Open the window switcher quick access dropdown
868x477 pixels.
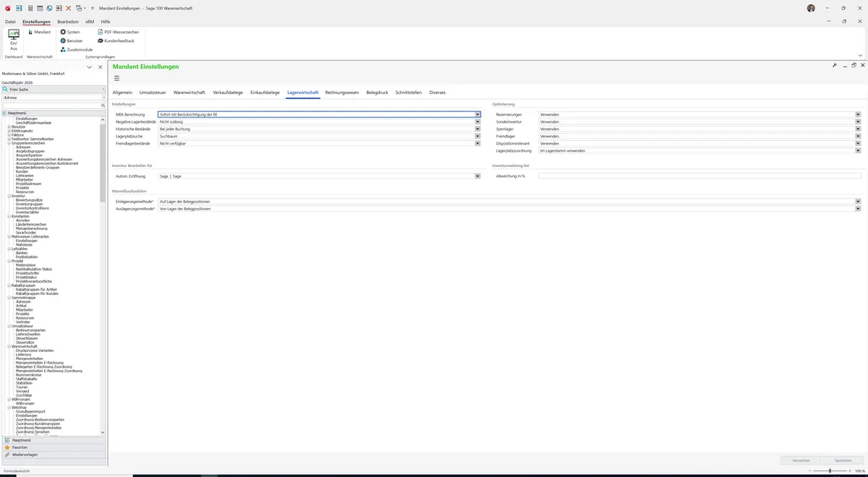pos(80,8)
